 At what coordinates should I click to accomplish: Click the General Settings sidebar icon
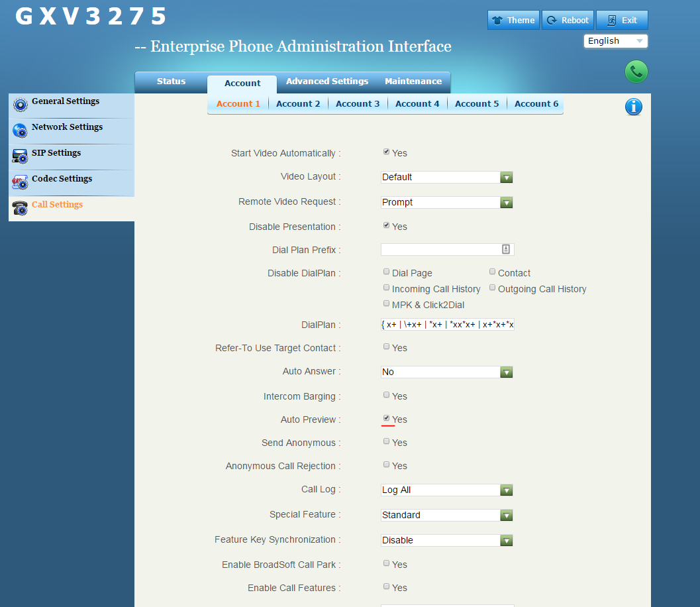coord(21,104)
